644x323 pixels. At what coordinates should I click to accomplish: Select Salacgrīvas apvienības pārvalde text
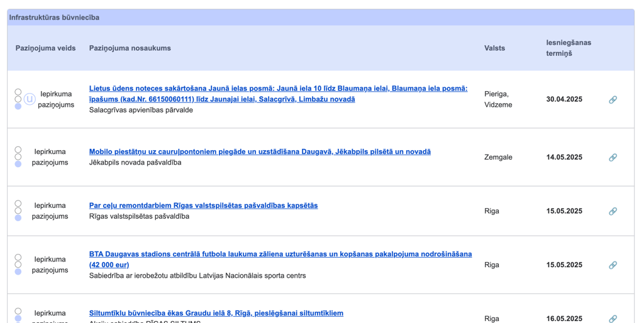[x=141, y=110]
